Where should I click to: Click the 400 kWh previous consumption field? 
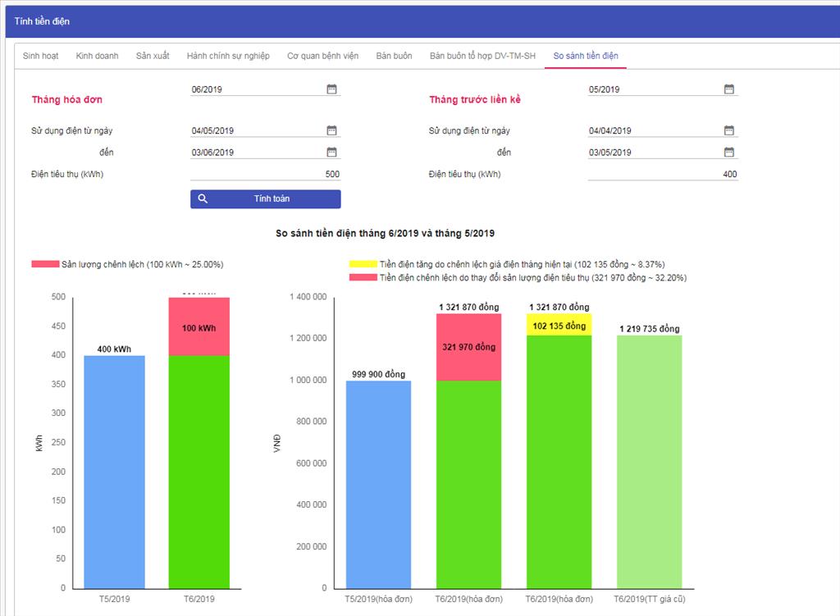(x=662, y=174)
